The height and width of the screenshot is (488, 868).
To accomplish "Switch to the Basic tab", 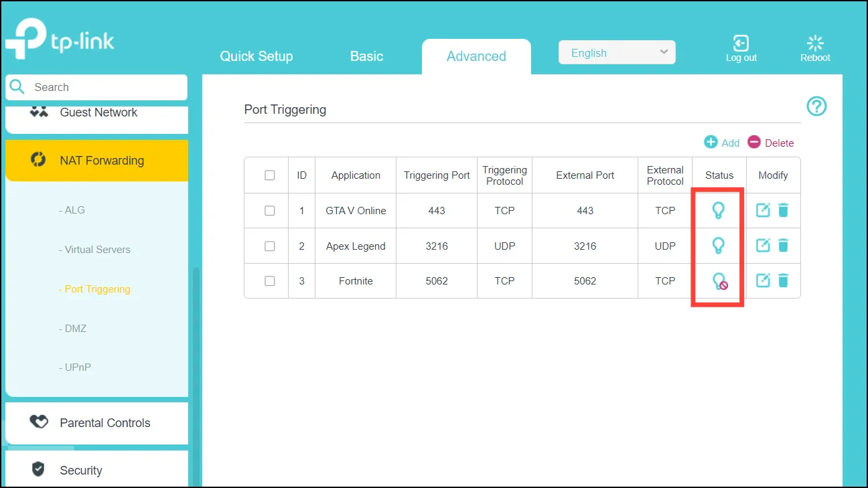I will point(366,56).
